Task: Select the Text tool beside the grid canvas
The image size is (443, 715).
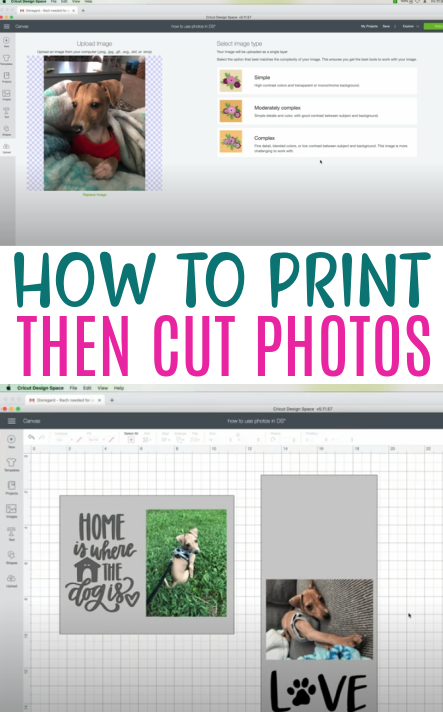Action: click(x=11, y=534)
